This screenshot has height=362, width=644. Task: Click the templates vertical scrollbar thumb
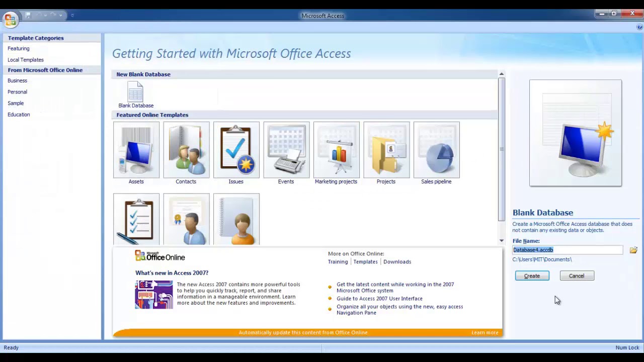click(501, 149)
